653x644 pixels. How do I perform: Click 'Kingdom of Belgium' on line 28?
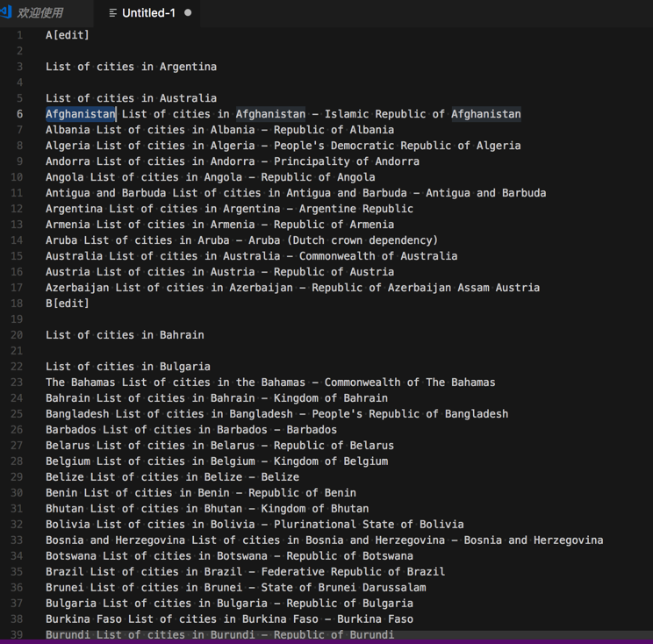(x=331, y=462)
